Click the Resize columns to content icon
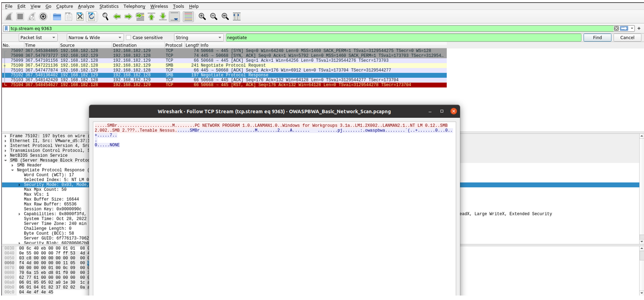Screen dimensions: 644x300 tap(237, 17)
